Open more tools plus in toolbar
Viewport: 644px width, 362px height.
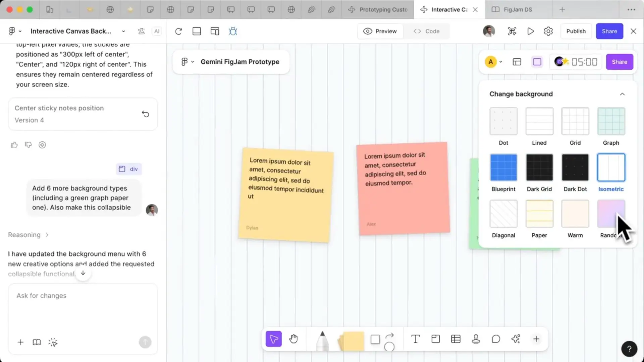(536, 339)
